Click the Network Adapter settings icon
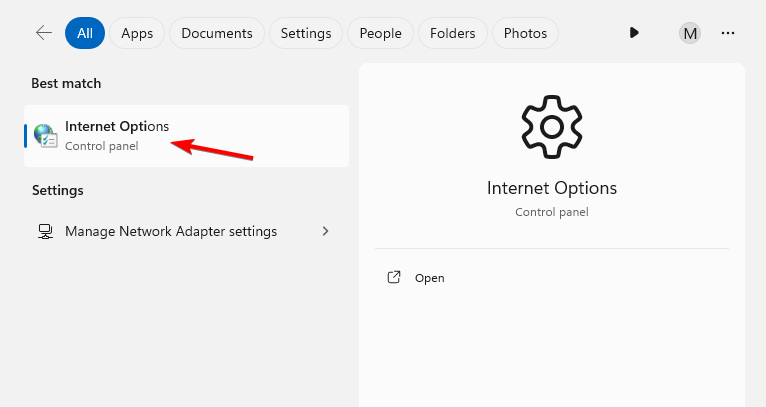Image resolution: width=766 pixels, height=407 pixels. coord(45,231)
